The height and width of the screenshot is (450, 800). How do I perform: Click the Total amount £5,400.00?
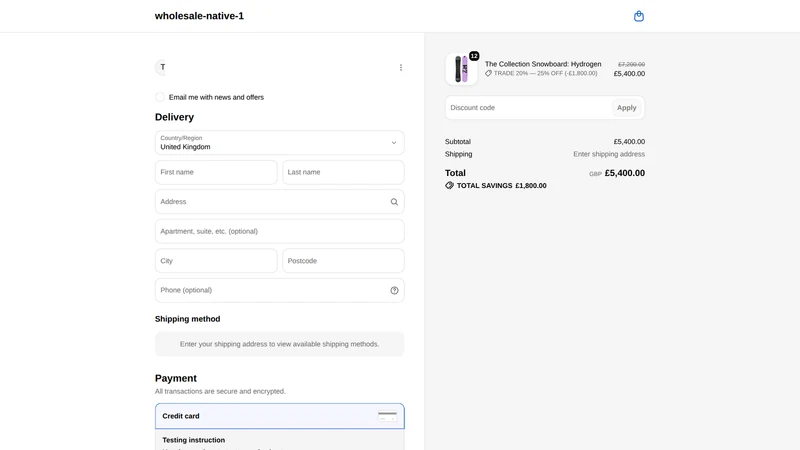coord(624,173)
